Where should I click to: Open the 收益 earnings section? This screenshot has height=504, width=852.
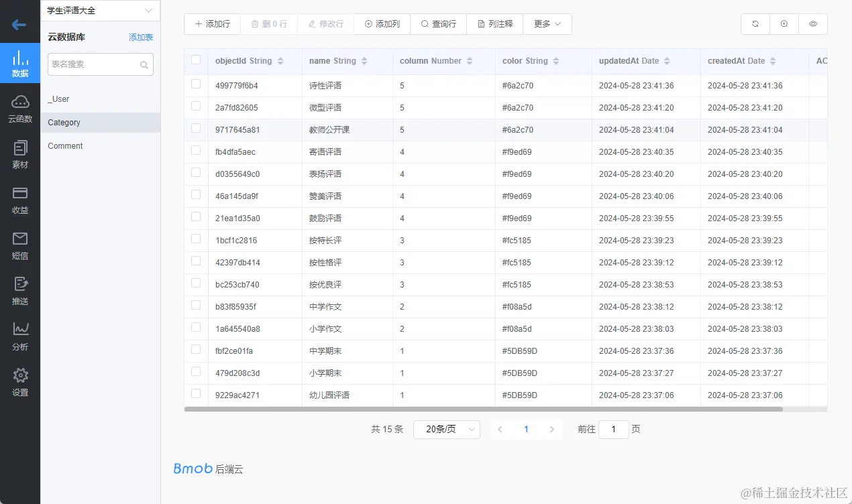(x=20, y=200)
